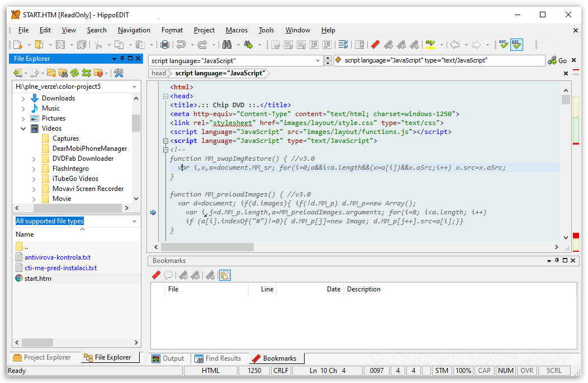The image size is (588, 383).
Task: Open the Macros menu
Action: click(x=236, y=30)
